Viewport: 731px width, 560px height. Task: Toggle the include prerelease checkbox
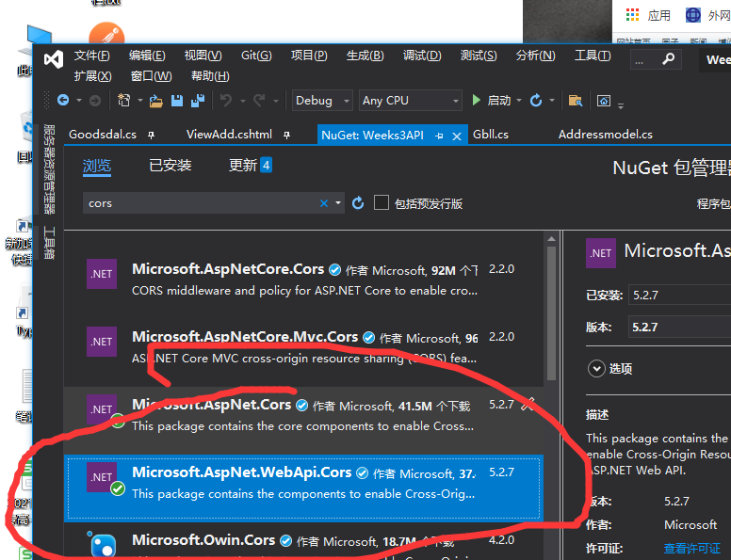pos(382,202)
